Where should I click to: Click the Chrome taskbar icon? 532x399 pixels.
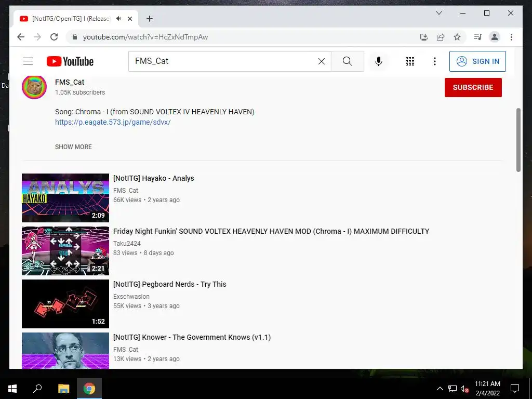click(89, 389)
